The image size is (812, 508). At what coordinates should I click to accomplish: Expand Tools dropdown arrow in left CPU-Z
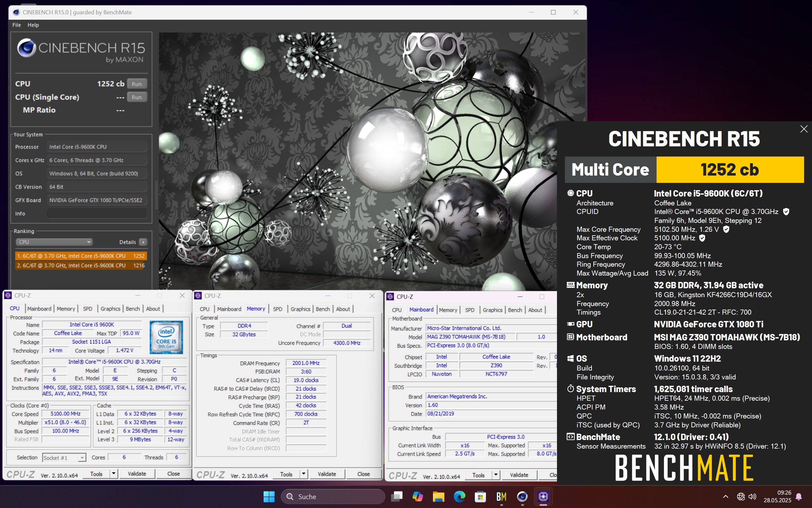point(114,474)
